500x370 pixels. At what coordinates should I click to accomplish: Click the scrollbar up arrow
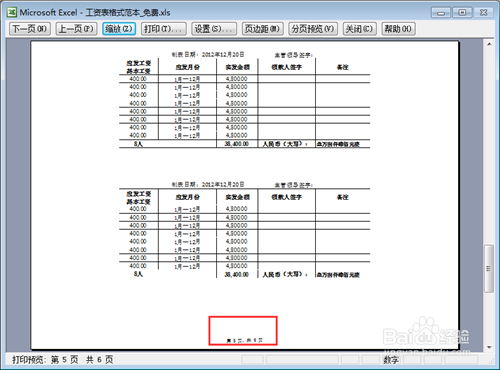point(489,44)
